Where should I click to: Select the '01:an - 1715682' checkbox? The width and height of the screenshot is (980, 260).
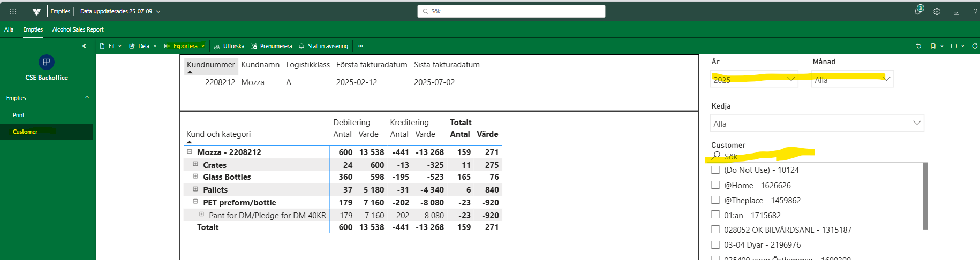[715, 215]
